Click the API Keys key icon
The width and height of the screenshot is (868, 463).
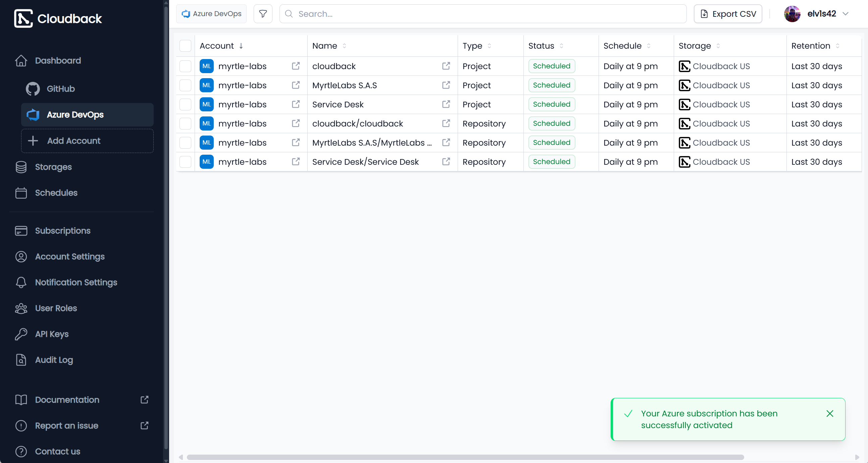pyautogui.click(x=21, y=334)
